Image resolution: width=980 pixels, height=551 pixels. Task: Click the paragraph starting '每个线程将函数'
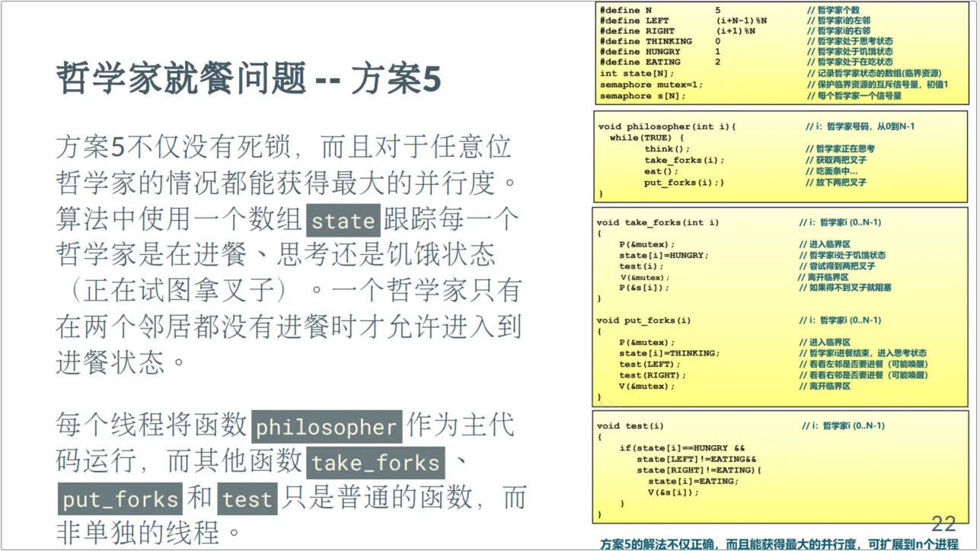[x=291, y=479]
